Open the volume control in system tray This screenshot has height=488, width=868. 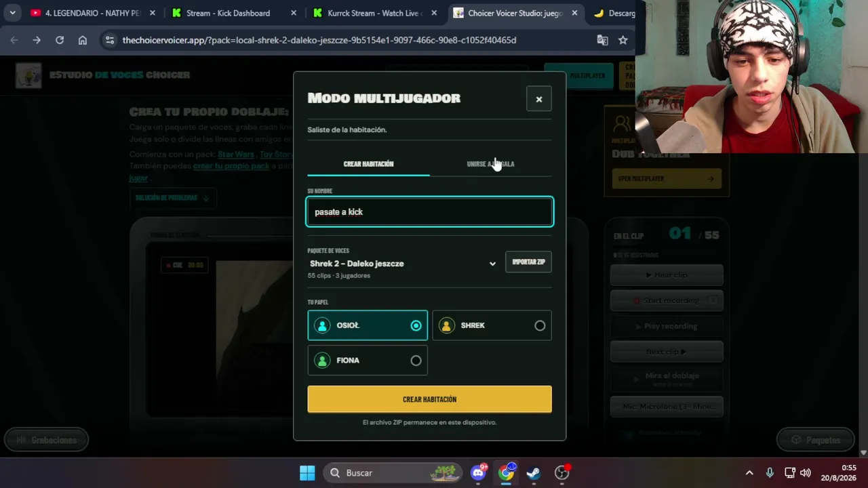[806, 473]
